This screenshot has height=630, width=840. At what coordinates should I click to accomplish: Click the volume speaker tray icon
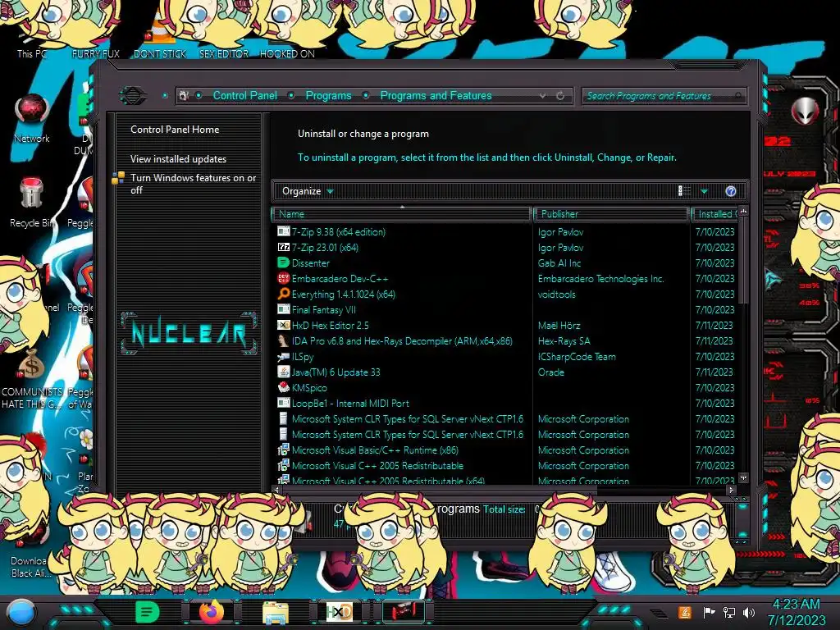749,612
